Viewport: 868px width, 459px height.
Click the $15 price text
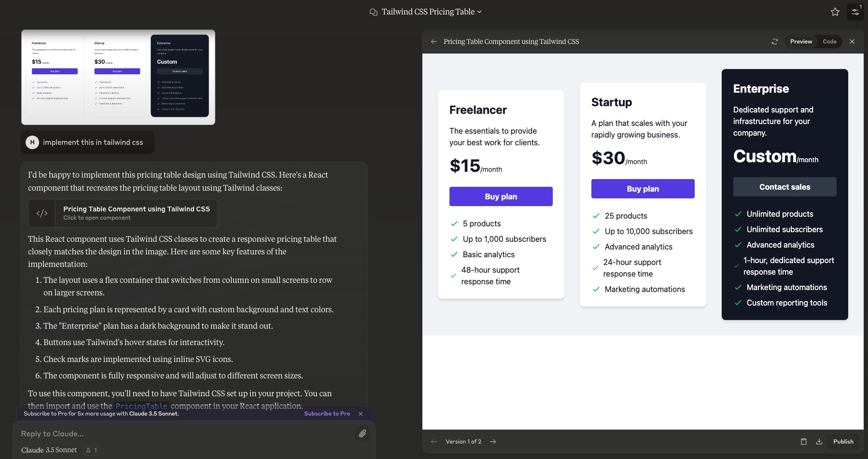pyautogui.click(x=465, y=166)
